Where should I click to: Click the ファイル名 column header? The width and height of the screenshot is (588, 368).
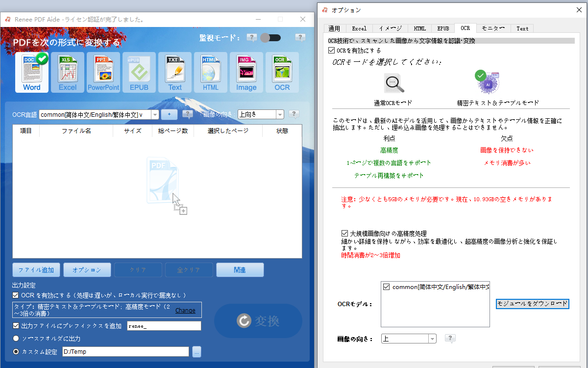pyautogui.click(x=76, y=131)
